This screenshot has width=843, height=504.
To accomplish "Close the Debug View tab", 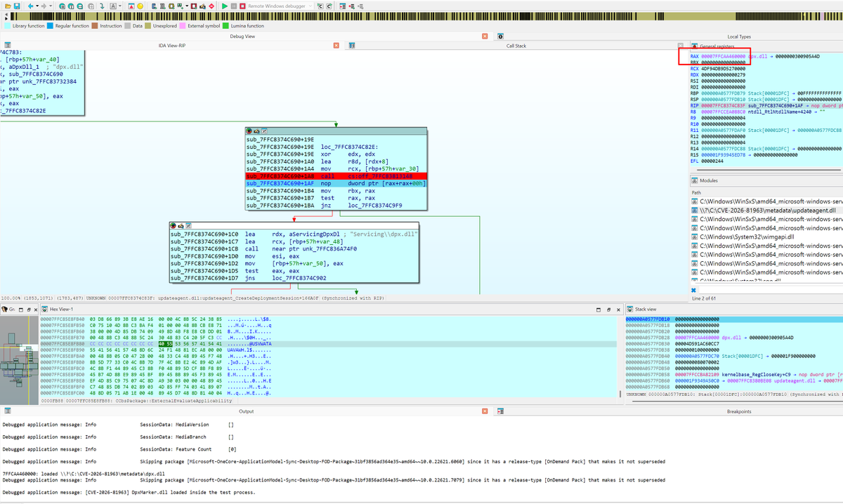I will click(485, 36).
